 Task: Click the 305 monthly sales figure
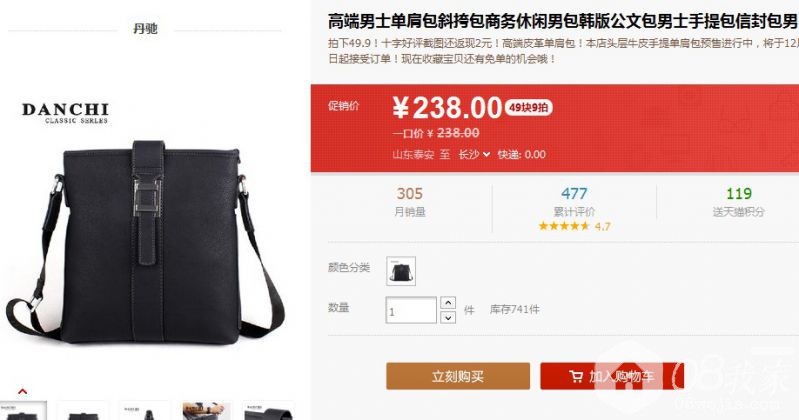[410, 194]
